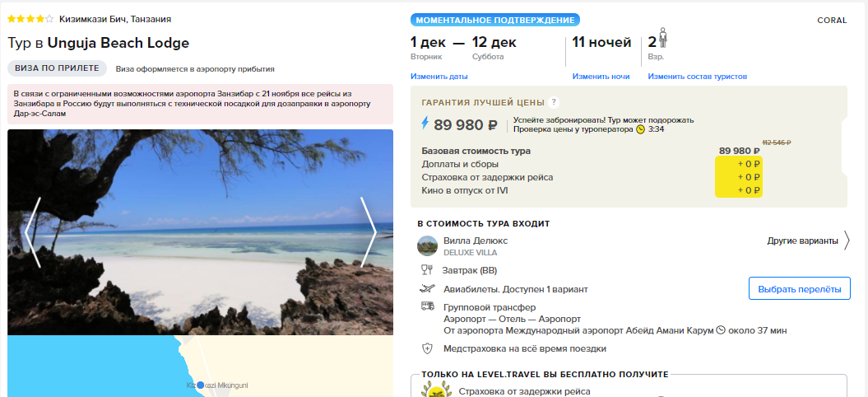Screen dimensions: 868x397
Task: Click the breakfast meal plan icon
Action: (x=427, y=271)
